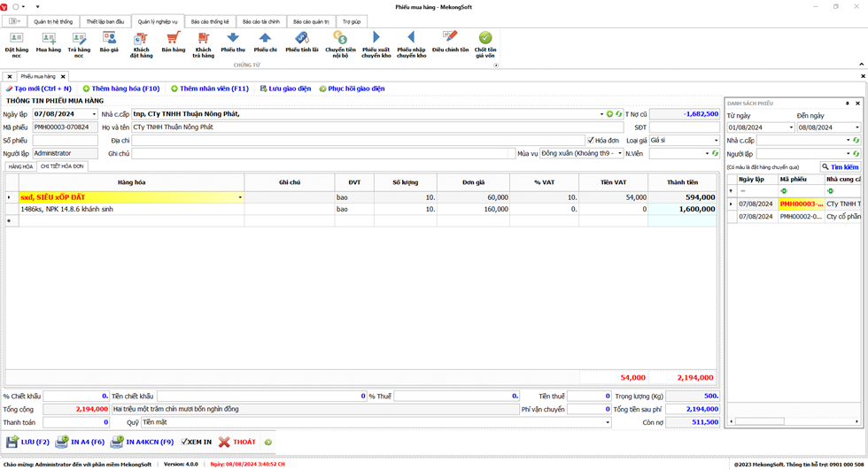
Task: Open the Báo giá icon
Action: (x=109, y=38)
